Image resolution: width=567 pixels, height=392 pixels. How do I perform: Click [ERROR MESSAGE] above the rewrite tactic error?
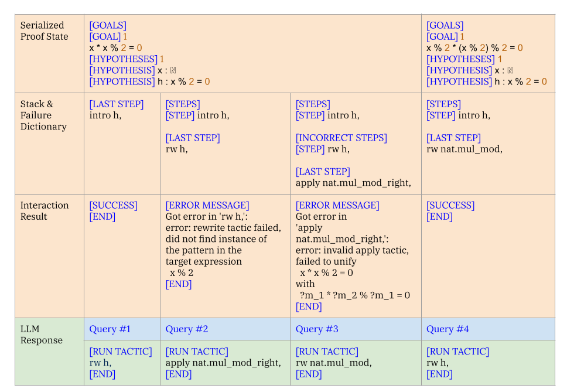(x=207, y=205)
